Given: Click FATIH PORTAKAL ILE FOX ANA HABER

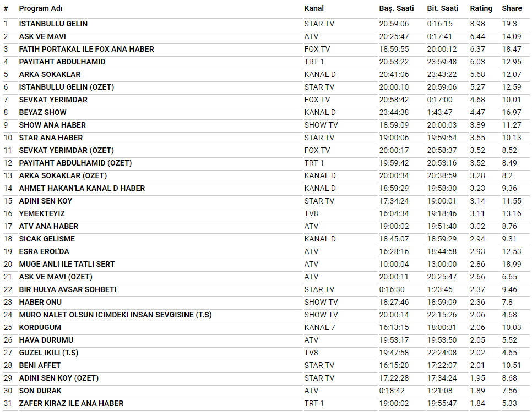Looking at the screenshot, I should pos(86,49).
